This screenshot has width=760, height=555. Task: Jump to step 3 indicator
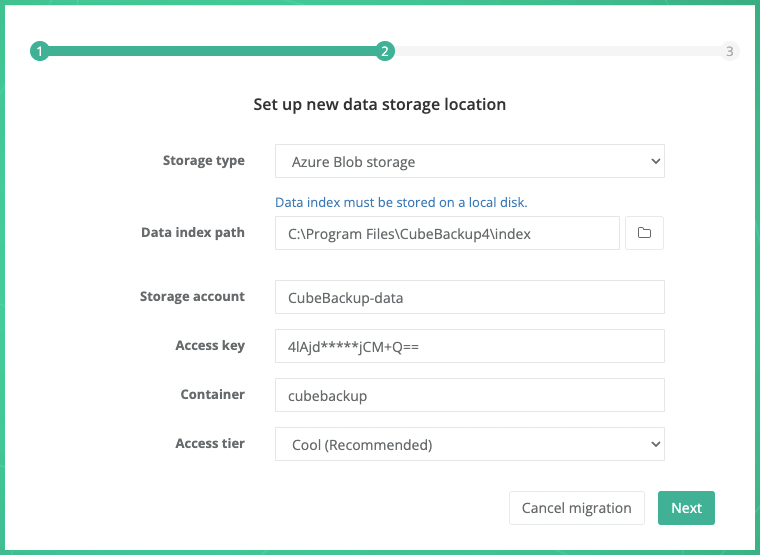coord(730,51)
